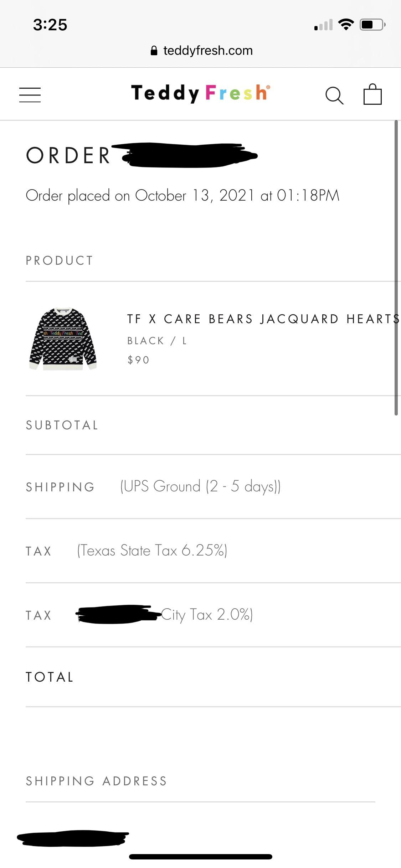Tap the Texas State Tax 6.25% line
Screen dimensions: 401x868
tap(152, 551)
